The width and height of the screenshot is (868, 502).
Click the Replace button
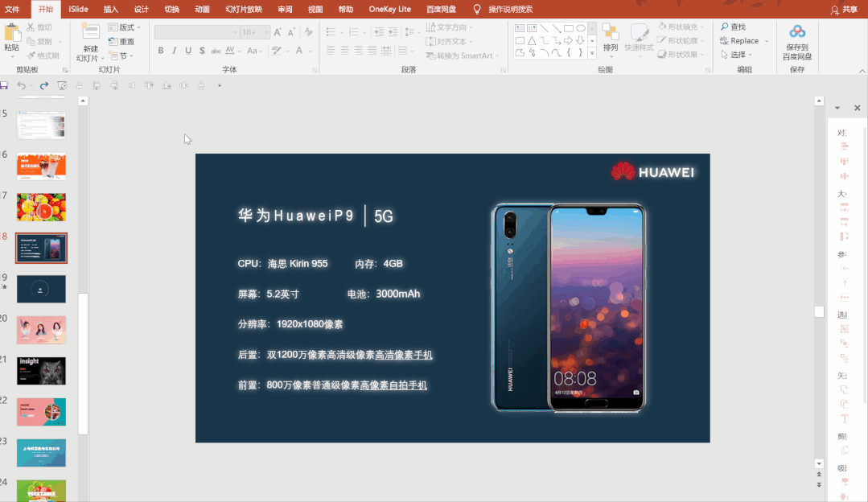tap(739, 40)
